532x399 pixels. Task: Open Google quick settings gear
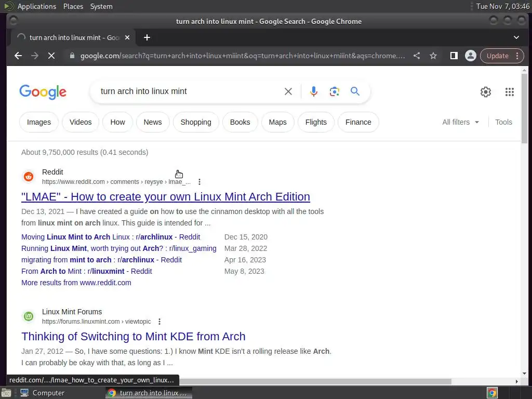(x=486, y=92)
